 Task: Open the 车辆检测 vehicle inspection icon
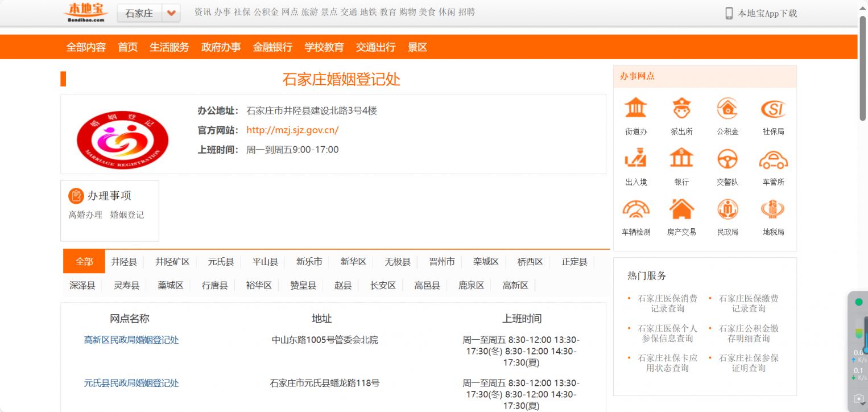635,209
